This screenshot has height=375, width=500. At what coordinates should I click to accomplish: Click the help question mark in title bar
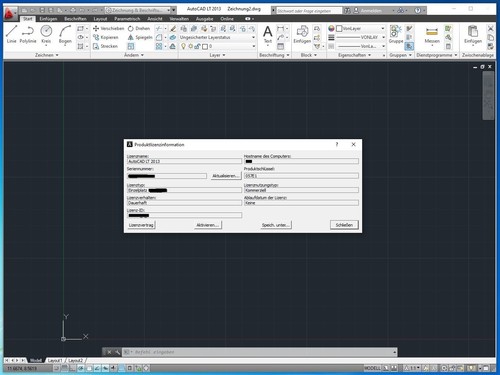click(418, 11)
